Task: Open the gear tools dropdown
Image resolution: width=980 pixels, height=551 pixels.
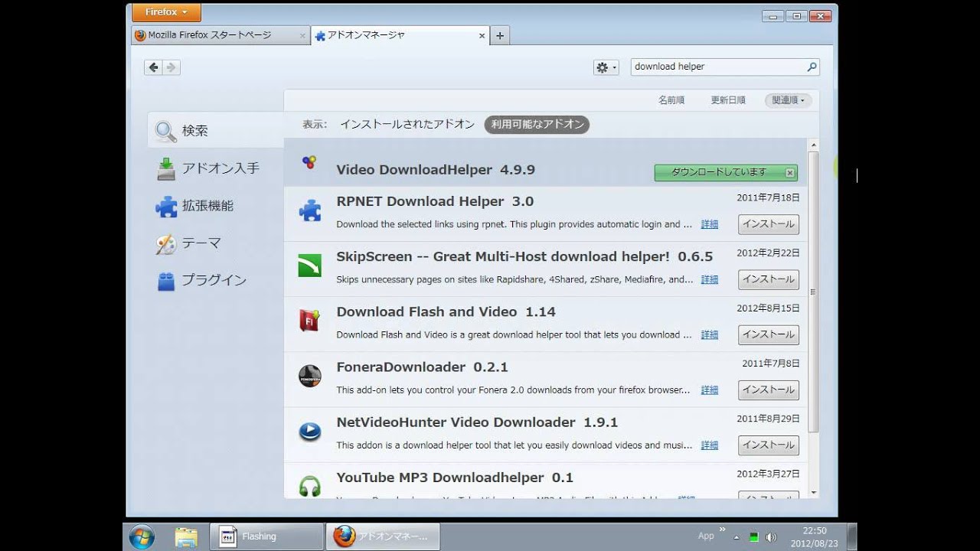Action: click(x=606, y=67)
